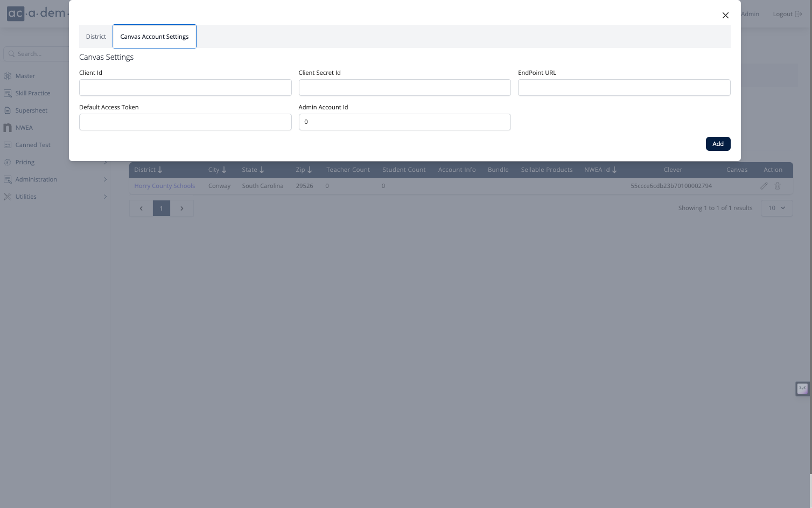This screenshot has width=812, height=508.
Task: Open Canned Test icon in sidebar
Action: [x=8, y=145]
